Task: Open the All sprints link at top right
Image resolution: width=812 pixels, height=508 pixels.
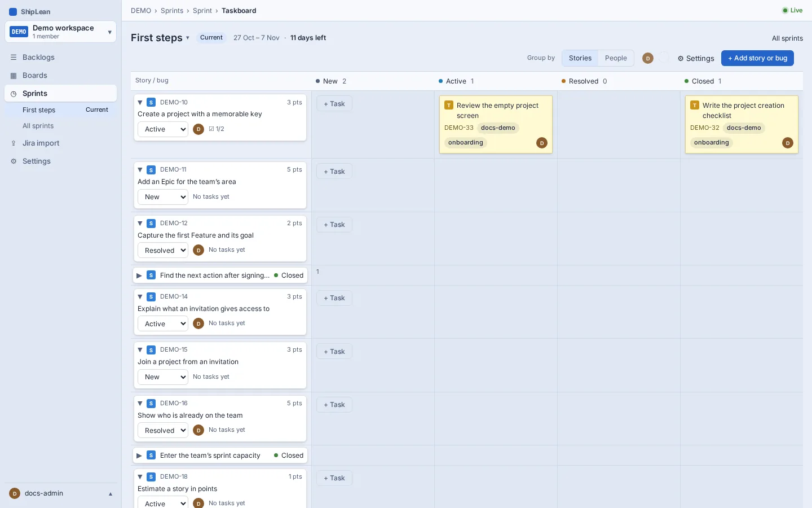Action: [787, 38]
